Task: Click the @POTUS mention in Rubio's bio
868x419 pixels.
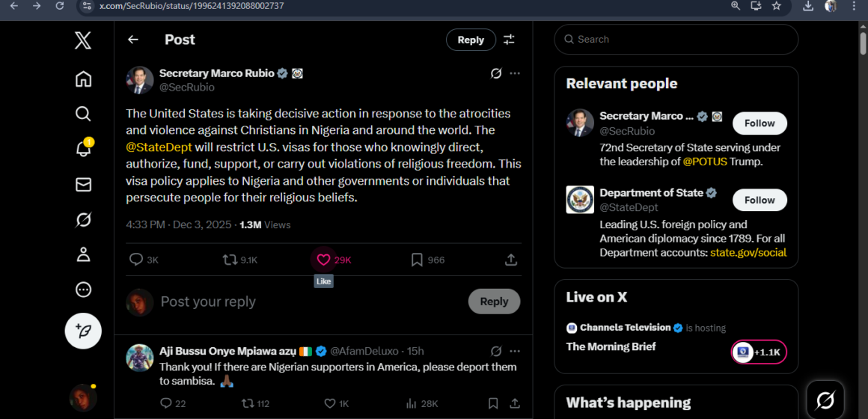Action: 705,162
